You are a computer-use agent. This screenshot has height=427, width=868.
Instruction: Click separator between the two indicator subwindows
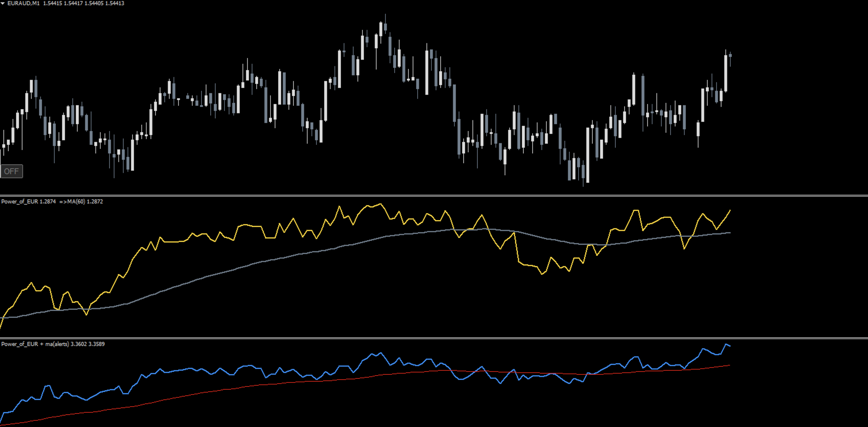coord(434,338)
